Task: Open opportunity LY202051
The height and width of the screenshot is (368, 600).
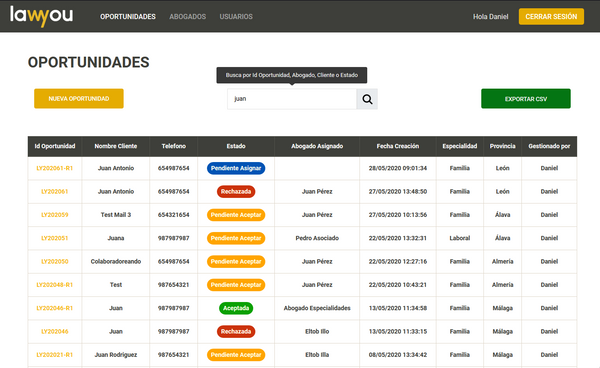Action: coord(55,238)
